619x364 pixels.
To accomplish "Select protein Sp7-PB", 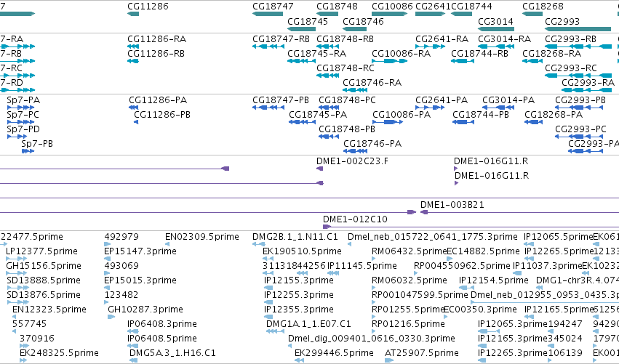I will coord(37,144).
